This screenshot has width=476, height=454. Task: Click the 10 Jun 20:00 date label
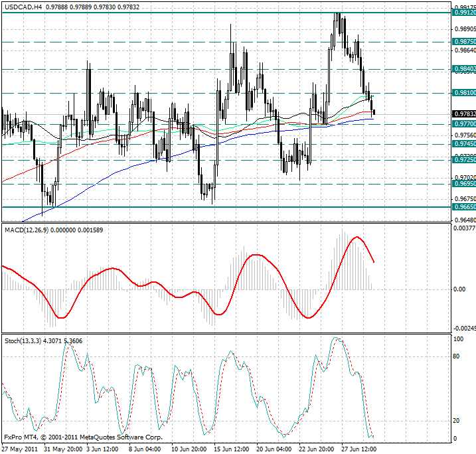click(189, 449)
